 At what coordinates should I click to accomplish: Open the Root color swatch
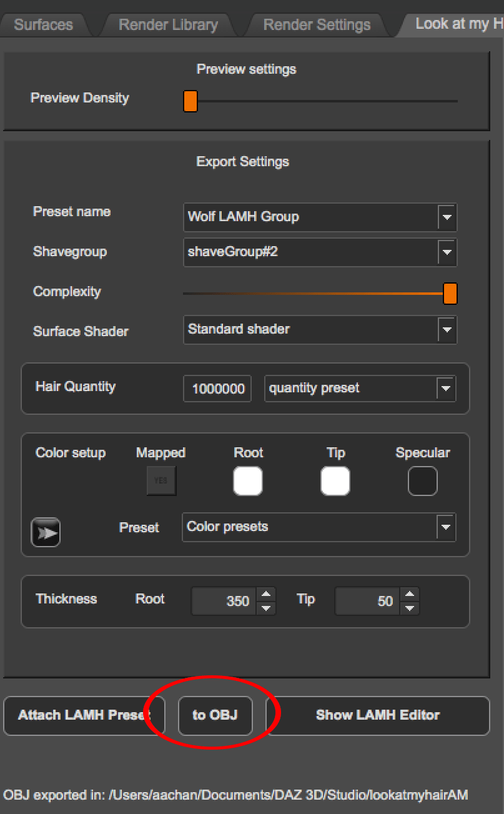coord(248,481)
